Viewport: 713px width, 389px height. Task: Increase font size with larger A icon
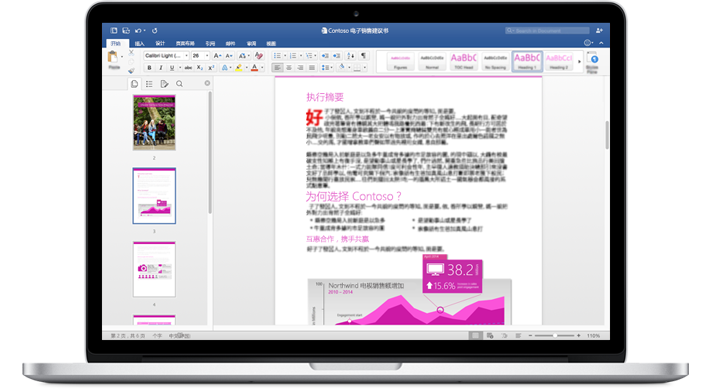217,56
